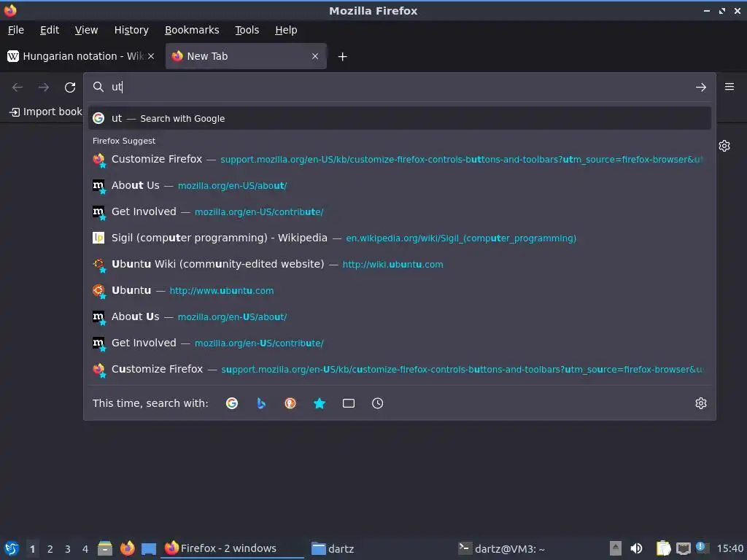Image resolution: width=747 pixels, height=560 pixels.
Task: Open the Edit menu
Action: pyautogui.click(x=50, y=30)
